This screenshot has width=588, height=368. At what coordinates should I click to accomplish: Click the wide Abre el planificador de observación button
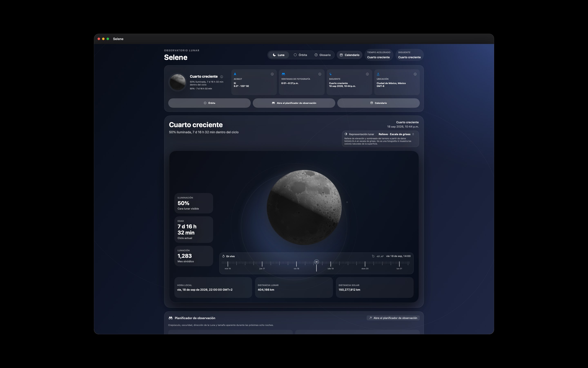tap(294, 103)
